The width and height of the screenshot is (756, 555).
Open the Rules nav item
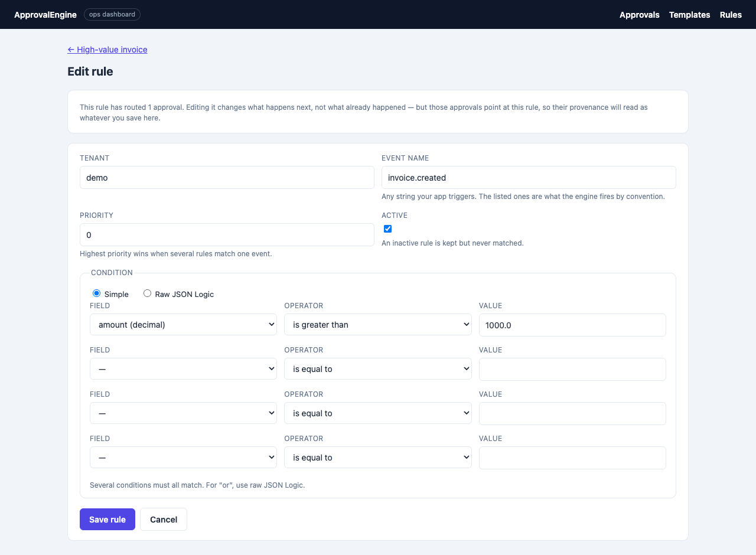tap(731, 15)
